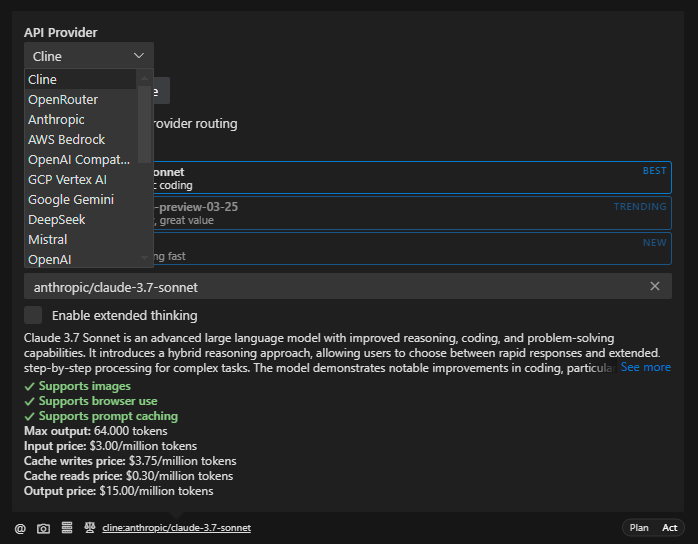
Task: Click the camera add-image icon
Action: pos(43,528)
